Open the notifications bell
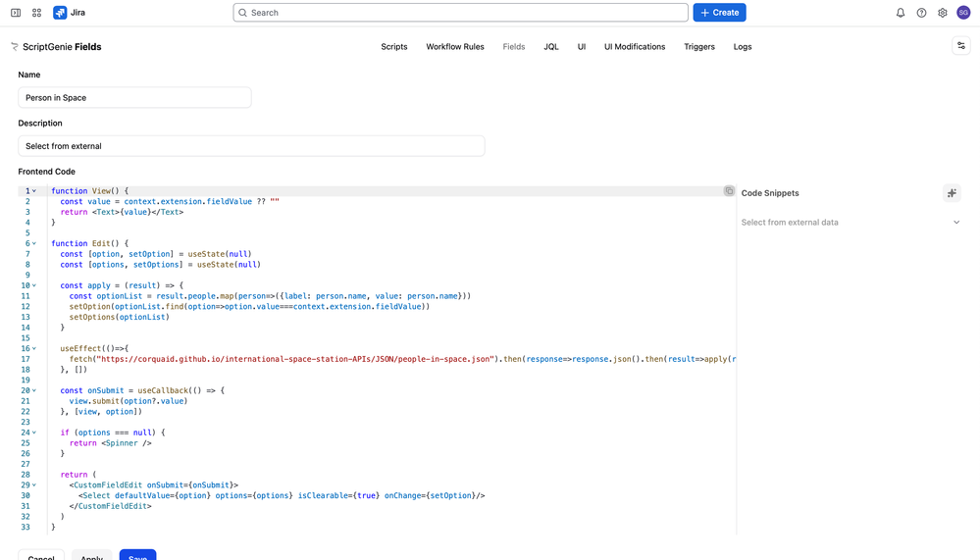 point(901,13)
